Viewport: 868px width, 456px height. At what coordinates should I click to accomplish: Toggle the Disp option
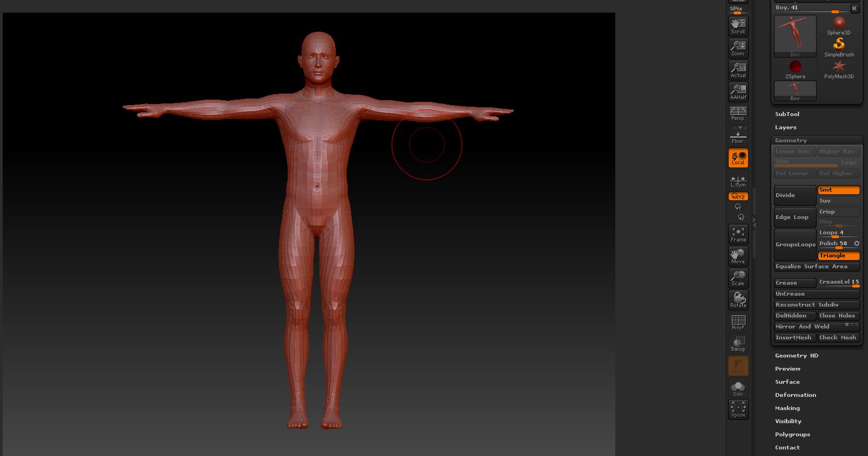click(x=838, y=222)
